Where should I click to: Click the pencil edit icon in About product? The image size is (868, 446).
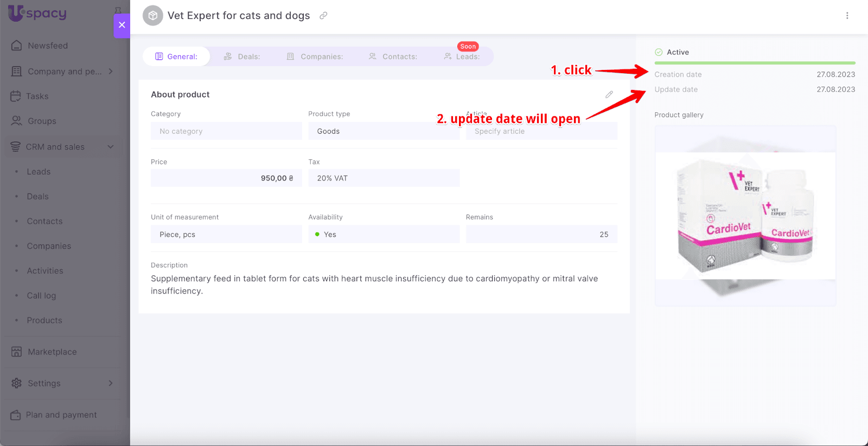pyautogui.click(x=609, y=94)
